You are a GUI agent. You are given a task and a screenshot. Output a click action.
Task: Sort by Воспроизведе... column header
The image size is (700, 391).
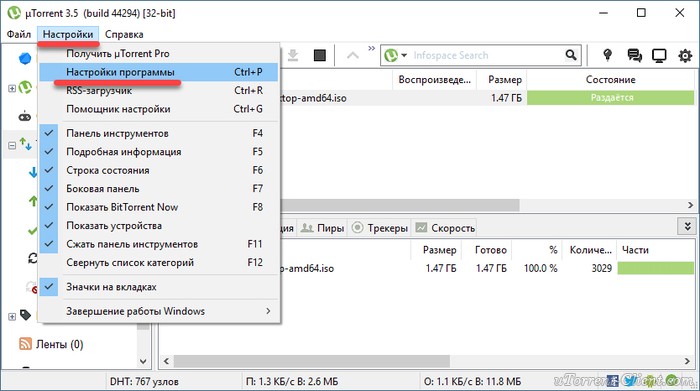(x=434, y=79)
